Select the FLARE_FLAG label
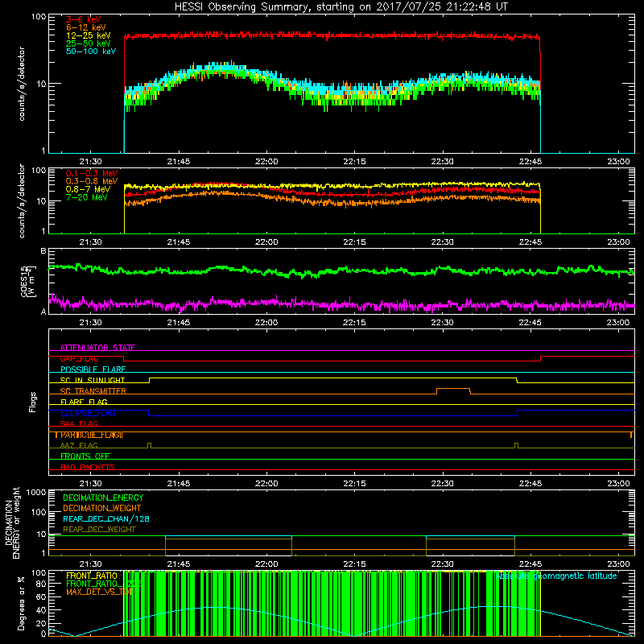Screen dimensions: 644x644 coord(84,402)
